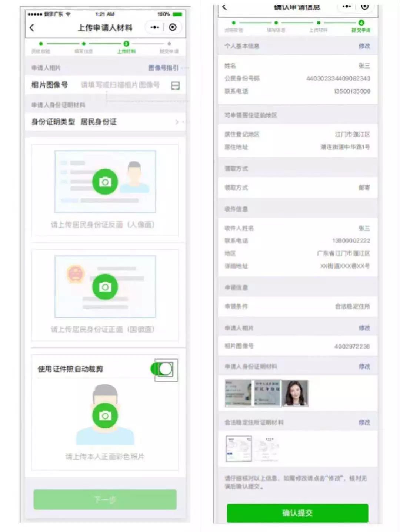Click the 公民身份号码 value
This screenshot has height=532, width=400.
pyautogui.click(x=338, y=78)
